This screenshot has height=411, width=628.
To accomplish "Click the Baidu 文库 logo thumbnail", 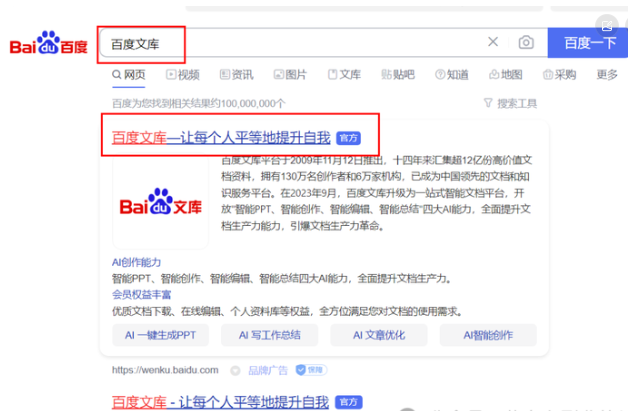I will coord(161,202).
